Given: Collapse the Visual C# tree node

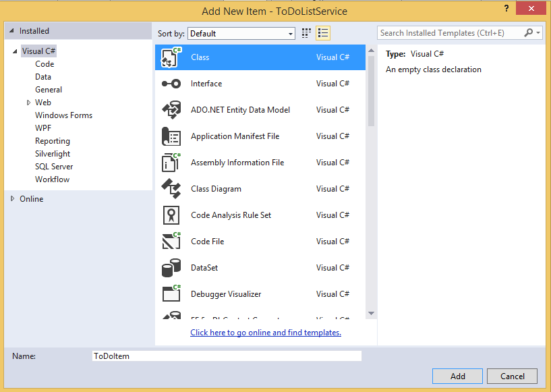Looking at the screenshot, I should (16, 51).
